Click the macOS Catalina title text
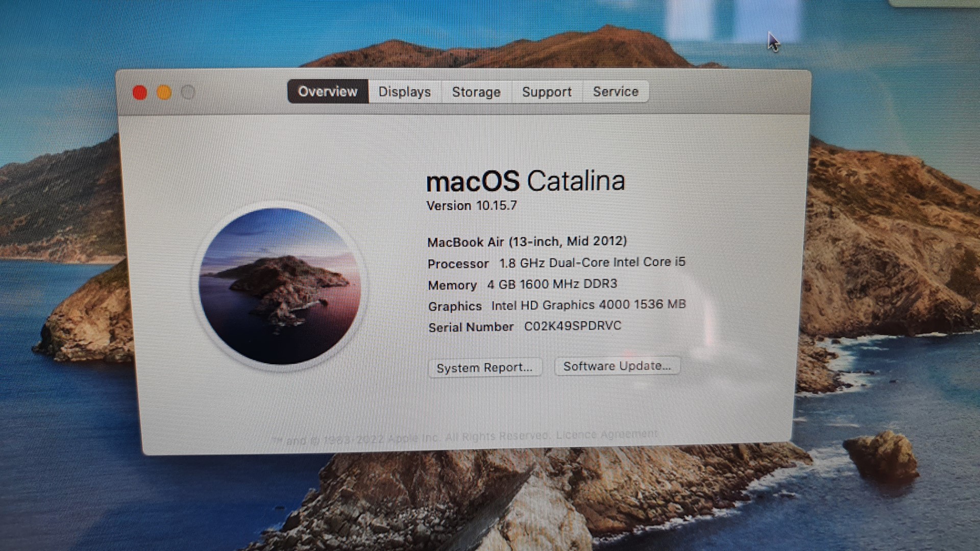The height and width of the screenshot is (551, 980). (x=526, y=181)
